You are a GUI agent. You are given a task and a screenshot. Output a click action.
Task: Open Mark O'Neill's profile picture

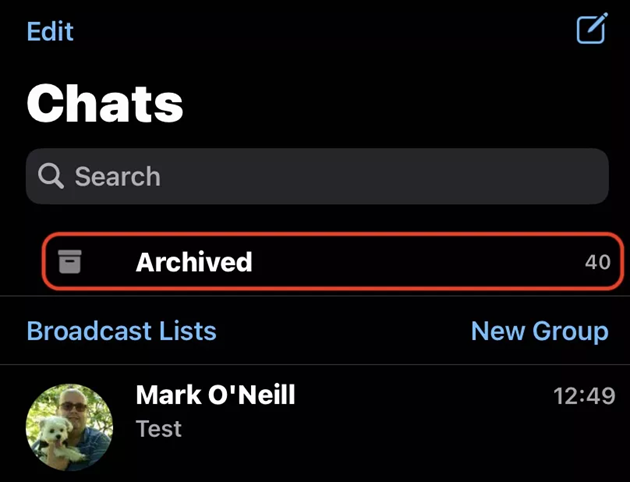(x=70, y=427)
